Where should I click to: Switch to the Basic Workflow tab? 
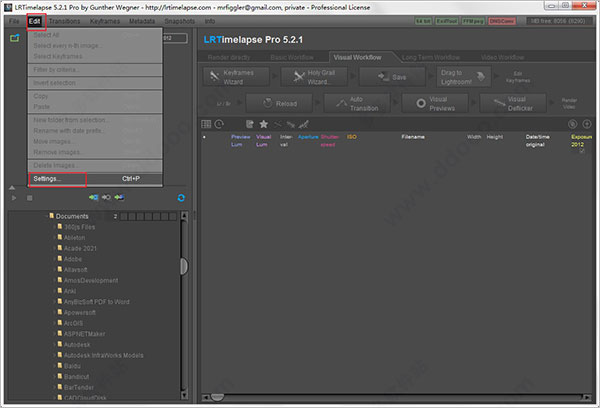click(292, 57)
